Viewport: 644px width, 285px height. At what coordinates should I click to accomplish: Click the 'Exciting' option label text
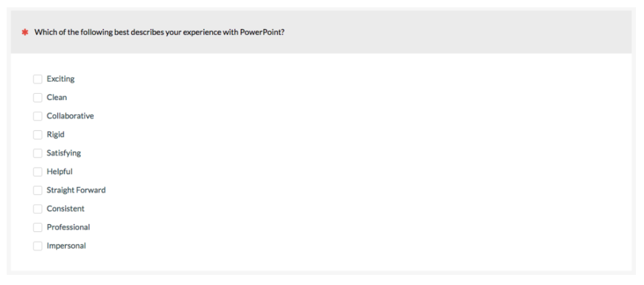pos(61,79)
